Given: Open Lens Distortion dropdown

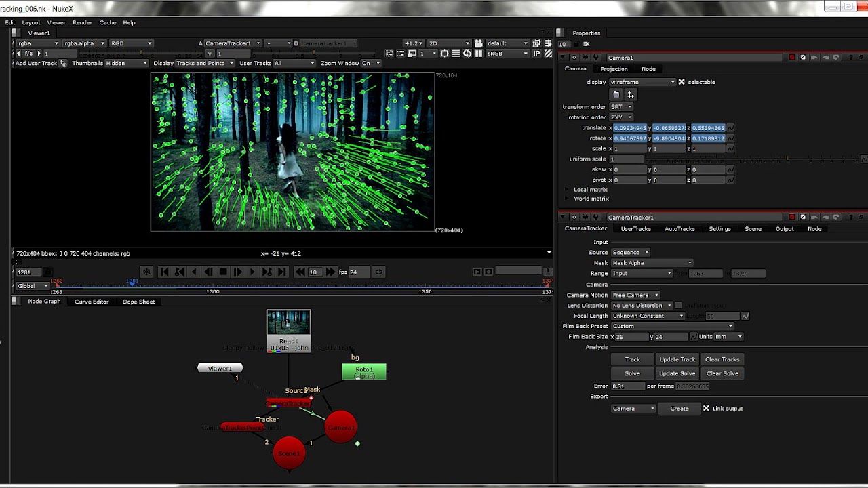Looking at the screenshot, I should pyautogui.click(x=642, y=306).
